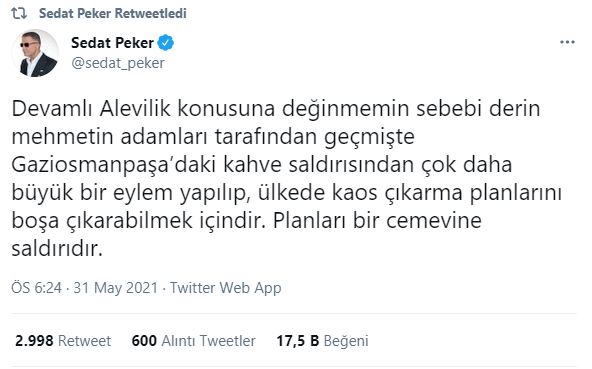
Task: Open Sedat Peker's profile photo
Action: 35,53
